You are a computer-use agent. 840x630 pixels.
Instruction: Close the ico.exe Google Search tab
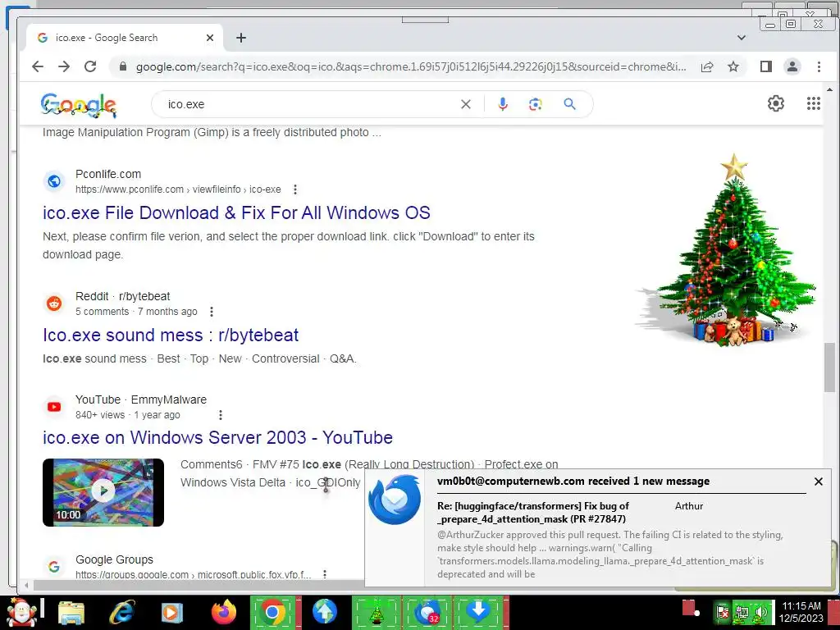[209, 38]
